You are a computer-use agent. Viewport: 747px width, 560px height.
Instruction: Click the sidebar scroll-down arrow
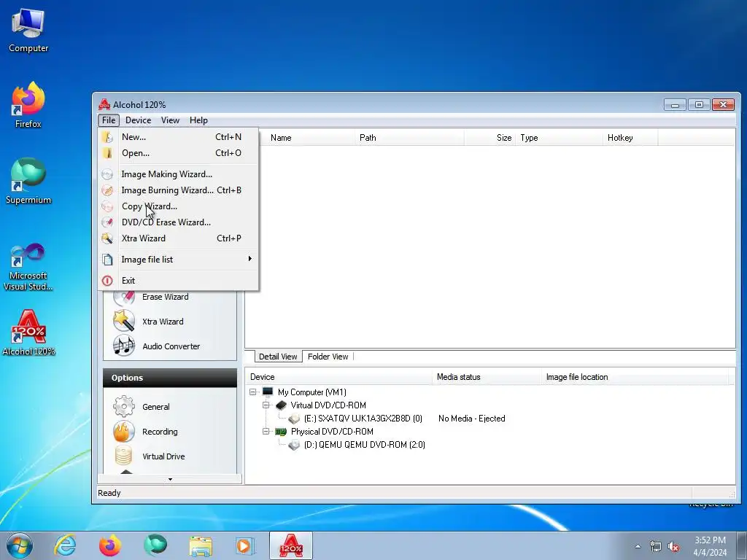coord(170,480)
